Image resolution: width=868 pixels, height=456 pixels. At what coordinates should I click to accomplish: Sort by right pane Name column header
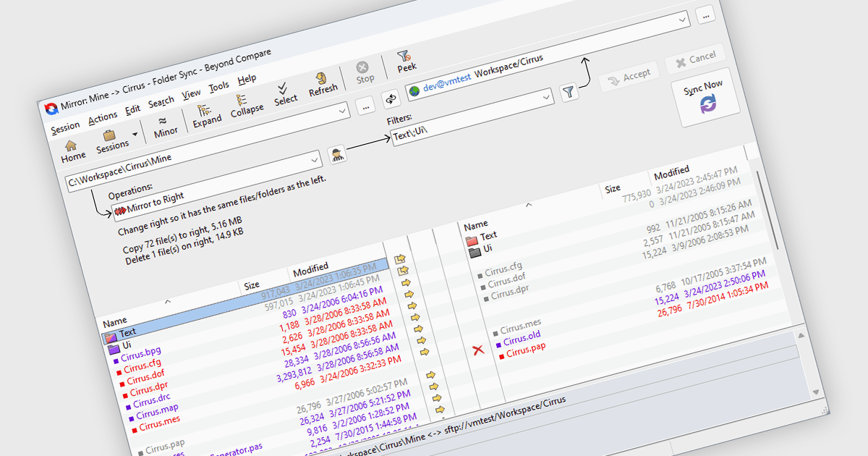[x=475, y=224]
